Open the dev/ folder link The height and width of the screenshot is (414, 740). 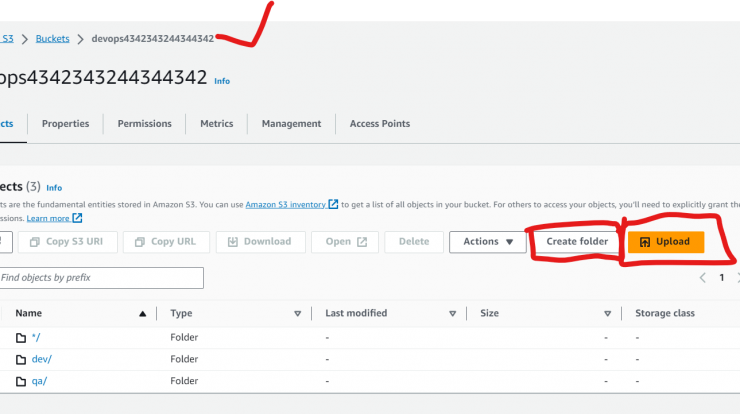(42, 359)
